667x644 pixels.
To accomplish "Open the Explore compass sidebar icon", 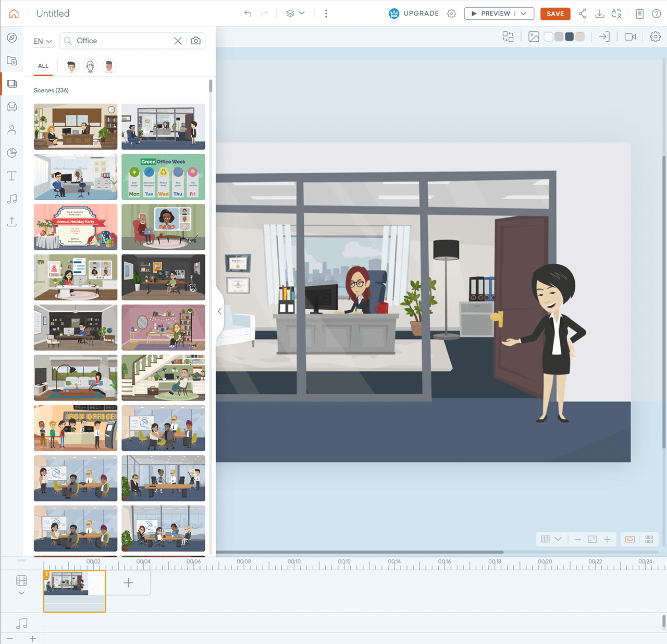I will pos(12,38).
